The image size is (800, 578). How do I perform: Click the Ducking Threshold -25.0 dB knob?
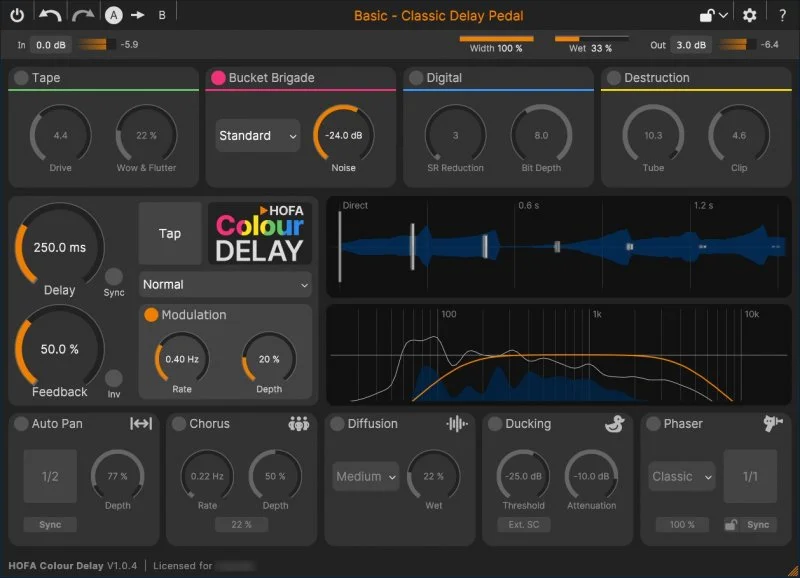click(523, 476)
